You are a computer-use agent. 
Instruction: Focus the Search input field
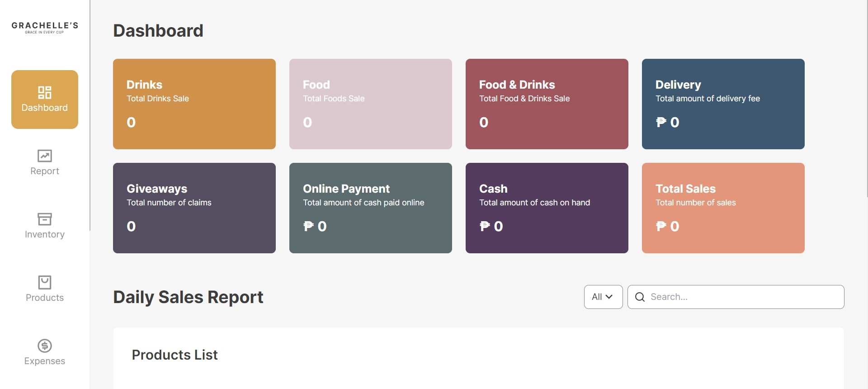coord(736,297)
